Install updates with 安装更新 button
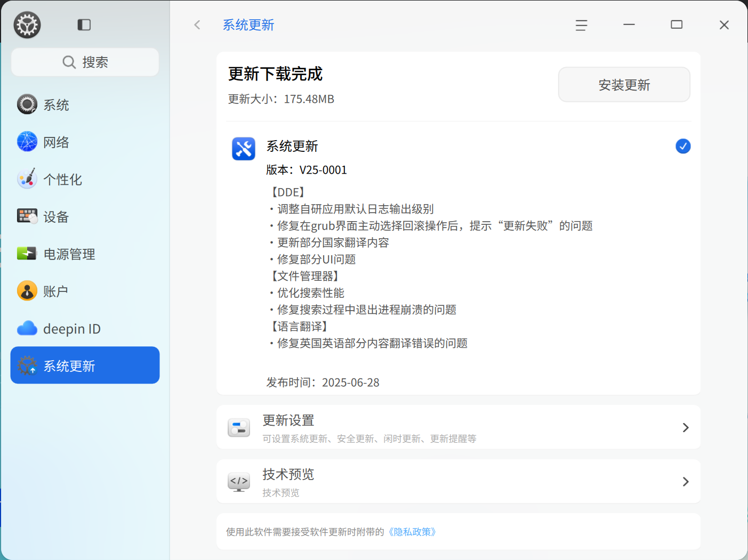Image resolution: width=748 pixels, height=560 pixels. pyautogui.click(x=624, y=85)
